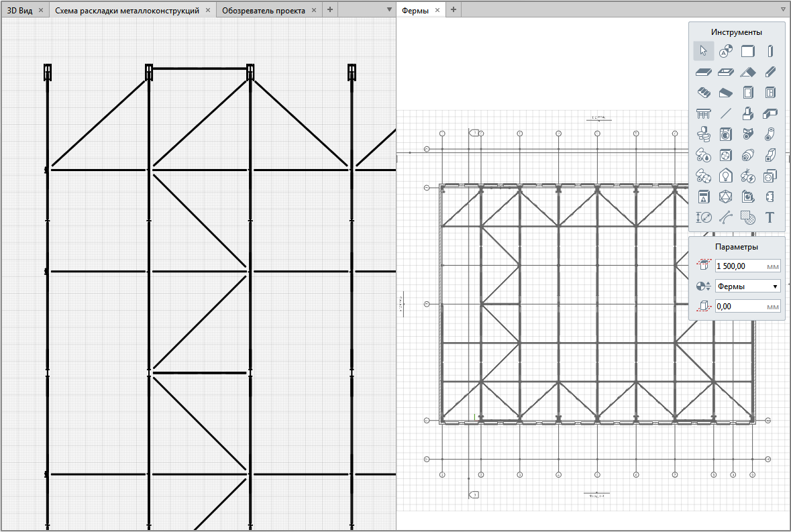Select the Dimension tool
This screenshot has height=532, width=791.
(x=703, y=217)
